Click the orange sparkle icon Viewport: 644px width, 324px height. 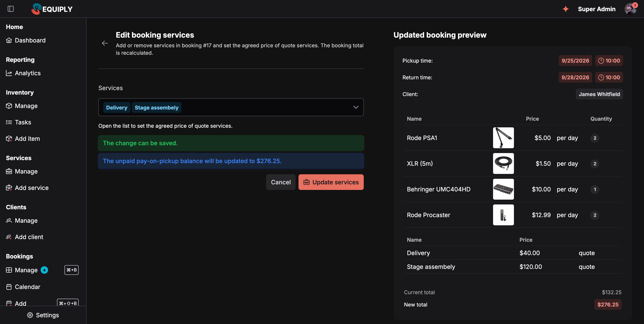tap(566, 9)
